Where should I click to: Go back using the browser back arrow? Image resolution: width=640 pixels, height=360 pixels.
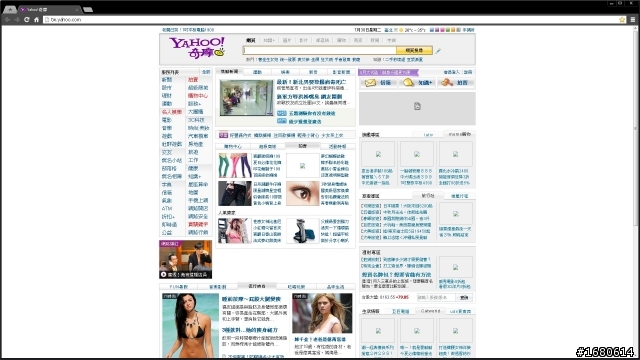pos(7,20)
